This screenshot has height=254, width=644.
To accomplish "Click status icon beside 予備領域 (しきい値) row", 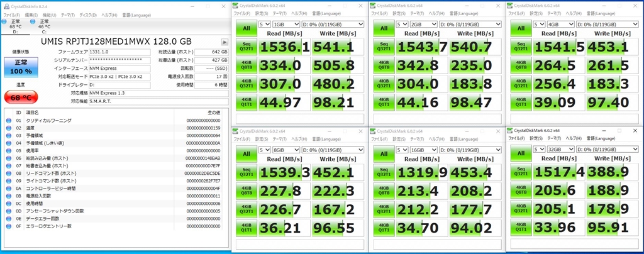I will pos(9,143).
